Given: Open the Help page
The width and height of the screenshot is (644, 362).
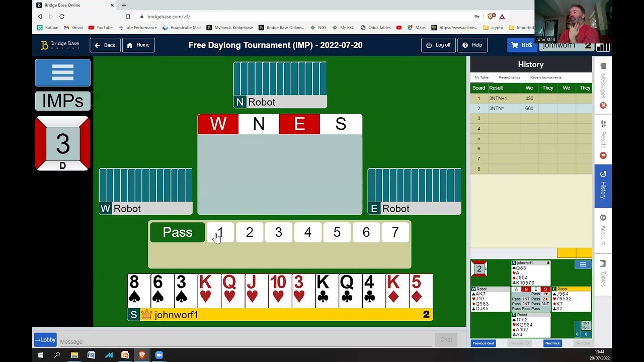Looking at the screenshot, I should point(472,45).
